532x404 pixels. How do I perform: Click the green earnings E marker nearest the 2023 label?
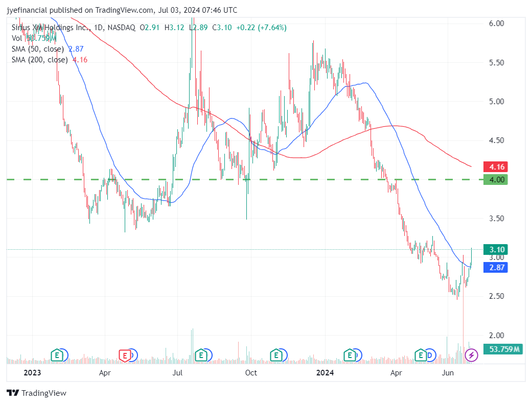pyautogui.click(x=57, y=355)
